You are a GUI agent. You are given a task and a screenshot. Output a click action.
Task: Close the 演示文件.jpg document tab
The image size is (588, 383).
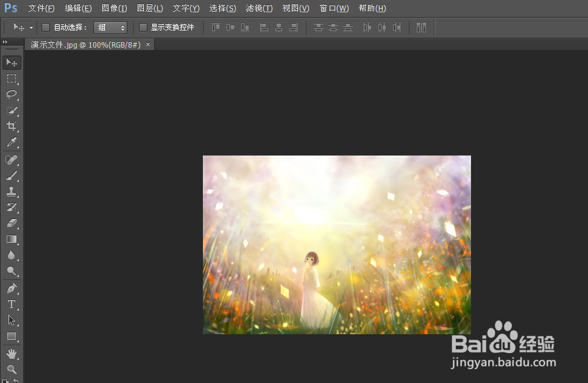pyautogui.click(x=148, y=45)
